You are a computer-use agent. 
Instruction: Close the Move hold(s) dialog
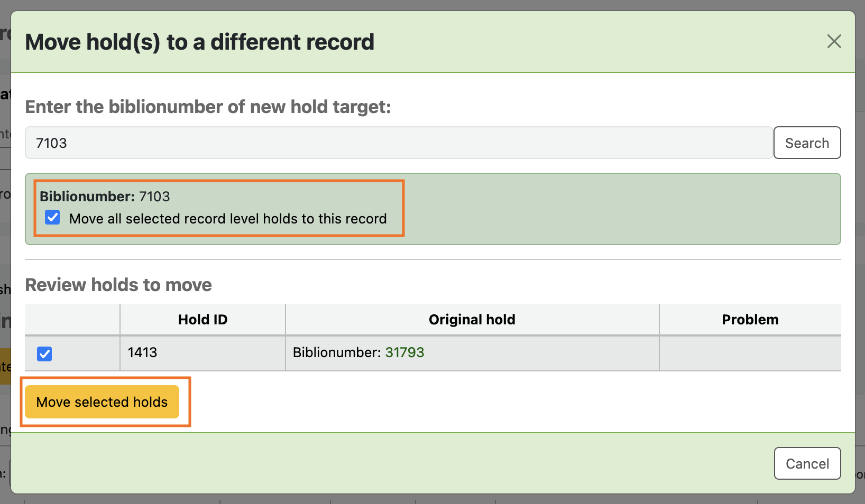834,41
